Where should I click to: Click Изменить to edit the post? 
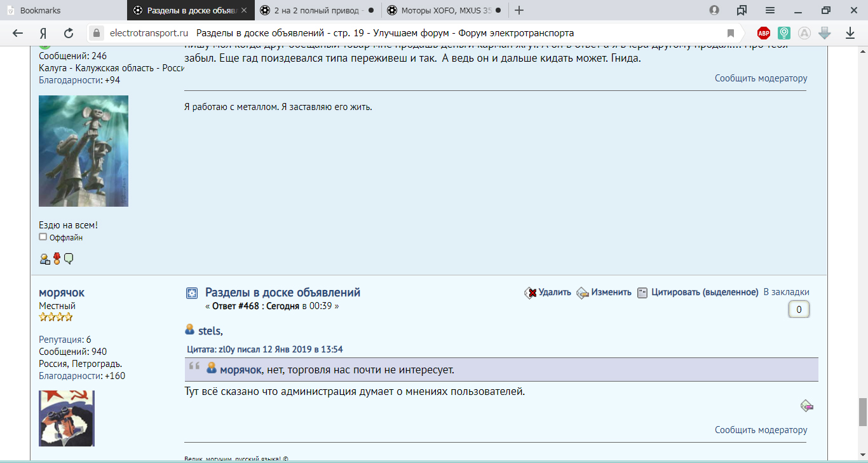[x=611, y=293]
